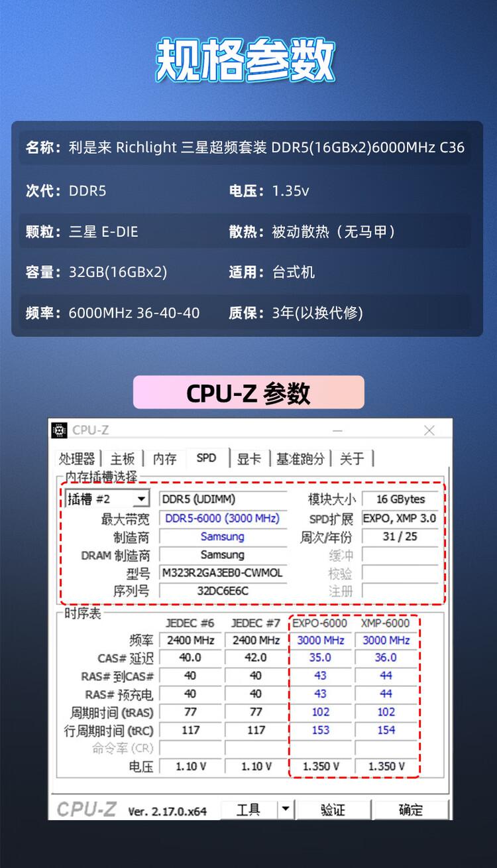Click the JEDEC #7 column header
The height and width of the screenshot is (868, 497).
click(256, 623)
